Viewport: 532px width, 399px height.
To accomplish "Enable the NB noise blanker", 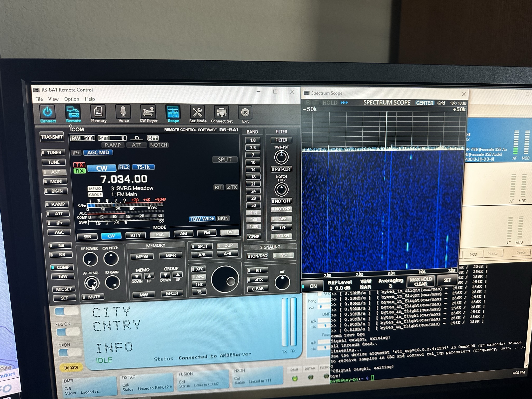I will pos(60,245).
